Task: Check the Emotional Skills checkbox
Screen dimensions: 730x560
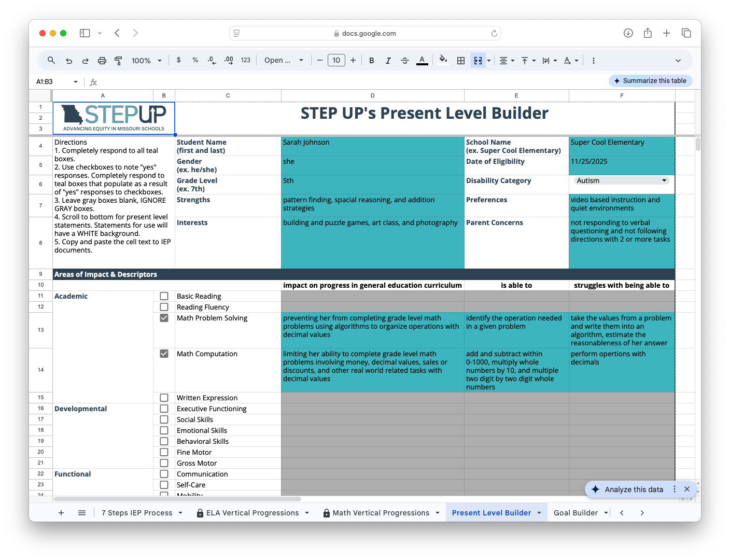Action: tap(164, 430)
